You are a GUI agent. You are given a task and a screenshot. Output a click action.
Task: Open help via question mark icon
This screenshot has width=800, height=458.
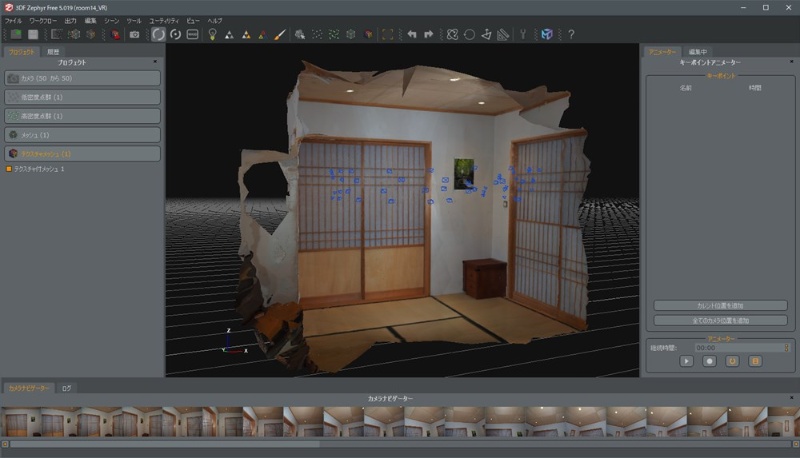pyautogui.click(x=571, y=34)
